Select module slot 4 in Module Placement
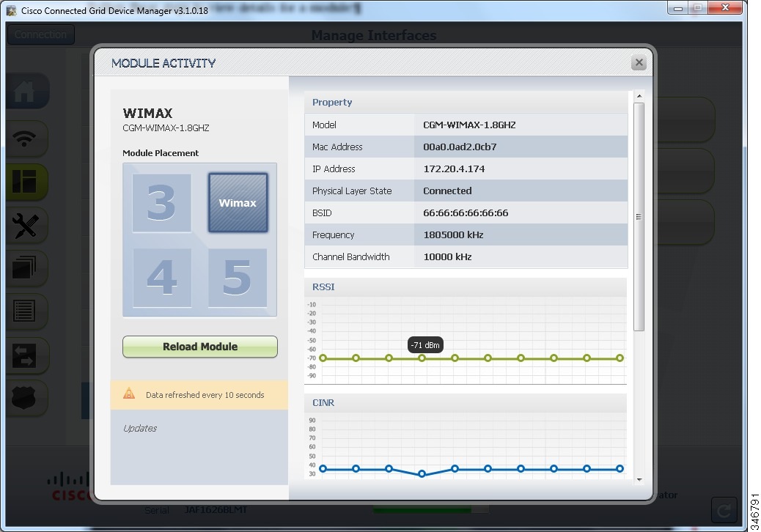 coord(161,278)
